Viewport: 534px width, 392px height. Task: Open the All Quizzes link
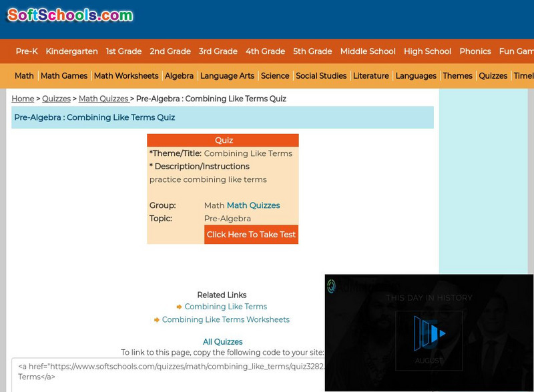(223, 342)
